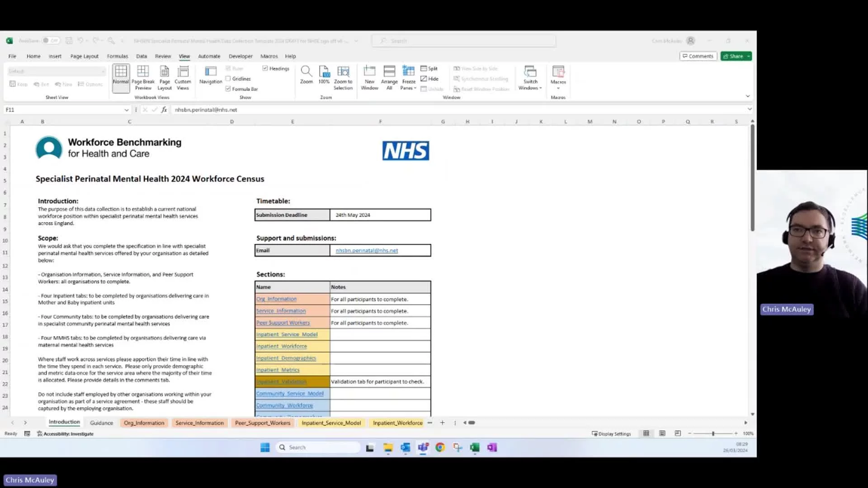868x488 pixels.
Task: Open the File menu
Action: pos(12,56)
